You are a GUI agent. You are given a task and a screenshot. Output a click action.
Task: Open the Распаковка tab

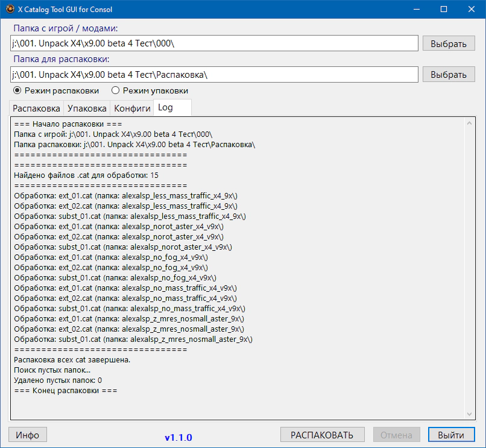37,109
